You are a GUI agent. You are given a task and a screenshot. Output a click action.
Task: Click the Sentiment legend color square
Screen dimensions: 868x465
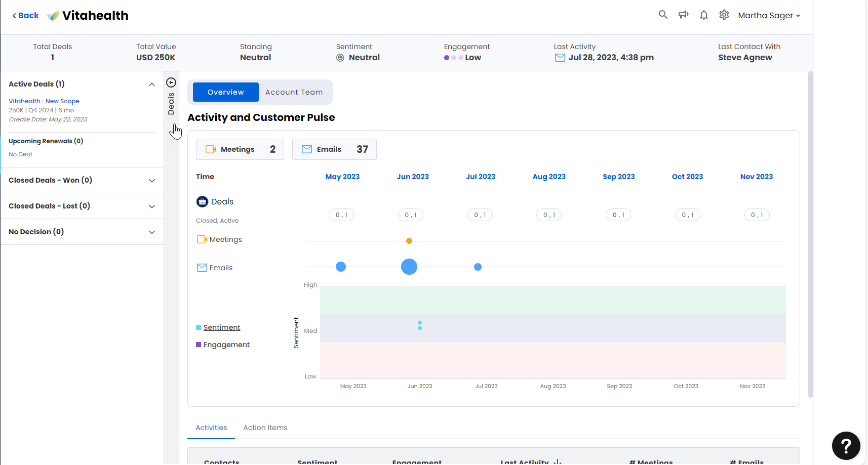pos(199,327)
